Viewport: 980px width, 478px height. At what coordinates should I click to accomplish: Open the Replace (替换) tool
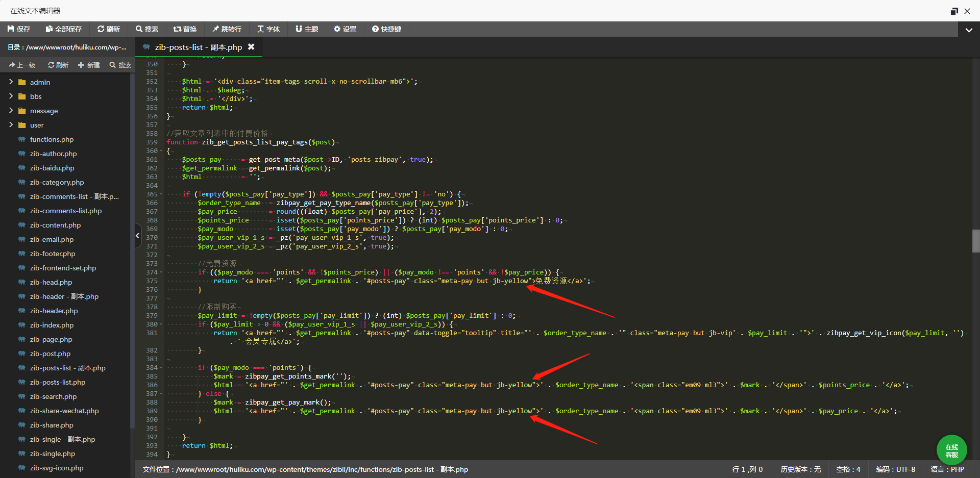pyautogui.click(x=185, y=29)
